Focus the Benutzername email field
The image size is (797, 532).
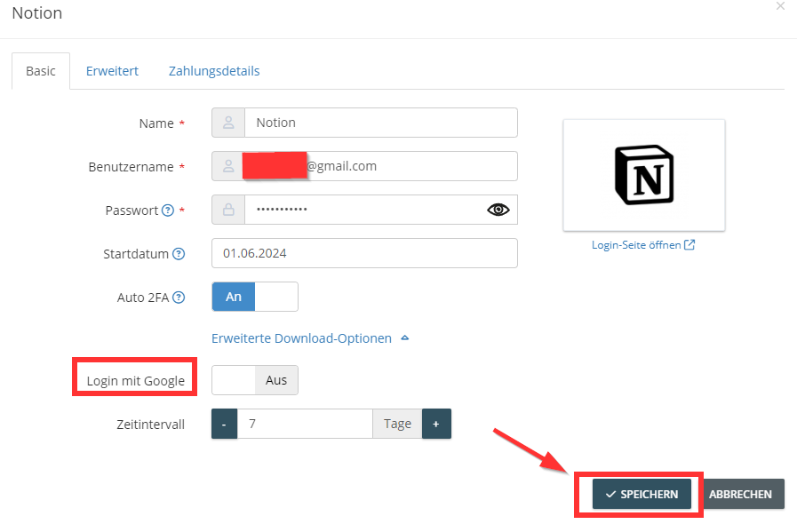380,166
